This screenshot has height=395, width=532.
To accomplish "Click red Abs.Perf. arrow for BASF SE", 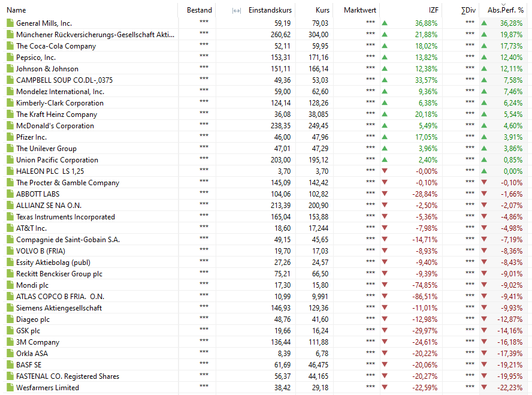I will click(x=484, y=365).
